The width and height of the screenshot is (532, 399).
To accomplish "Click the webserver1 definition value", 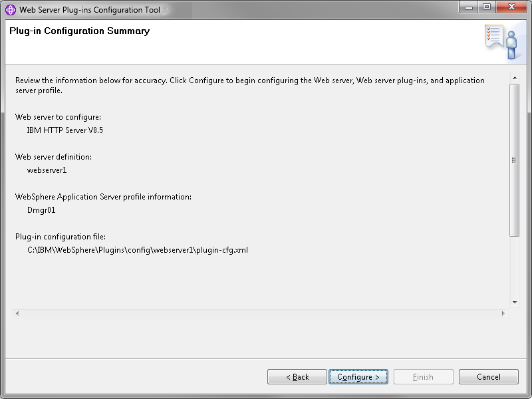I will click(x=47, y=170).
